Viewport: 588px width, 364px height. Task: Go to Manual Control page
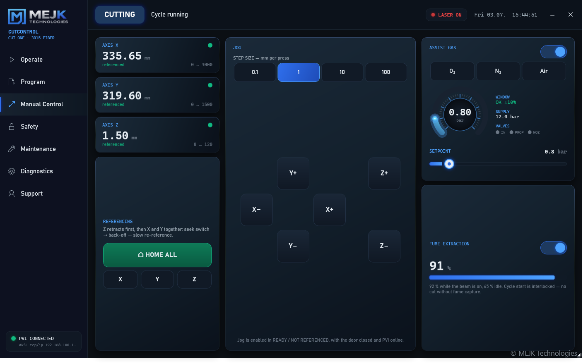pyautogui.click(x=44, y=104)
